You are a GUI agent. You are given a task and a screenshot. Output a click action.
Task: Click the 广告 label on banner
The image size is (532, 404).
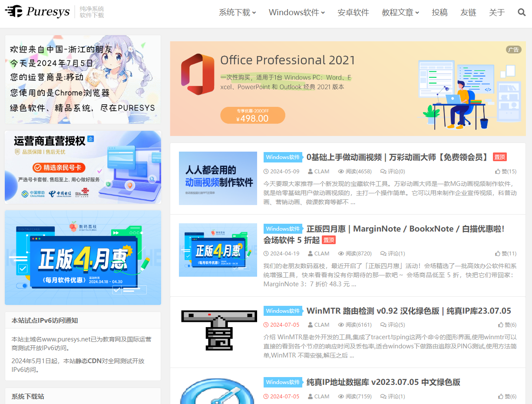pos(513,50)
